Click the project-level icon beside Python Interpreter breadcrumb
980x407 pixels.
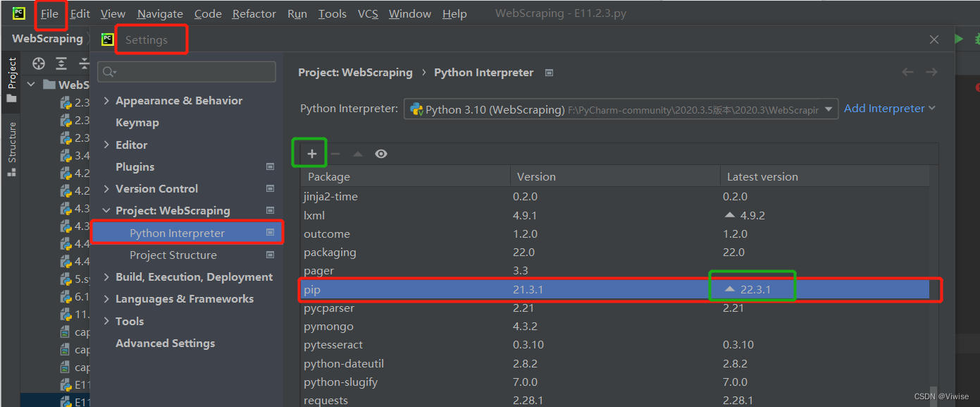click(x=550, y=73)
